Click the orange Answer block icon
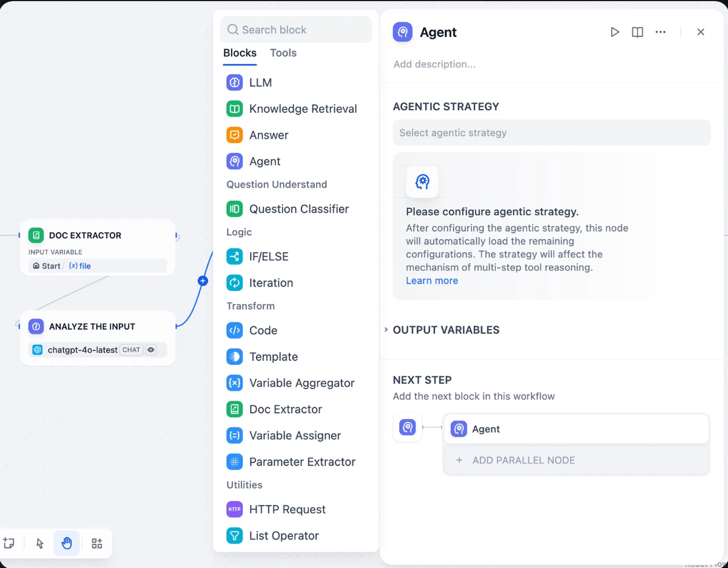728x568 pixels. point(235,135)
